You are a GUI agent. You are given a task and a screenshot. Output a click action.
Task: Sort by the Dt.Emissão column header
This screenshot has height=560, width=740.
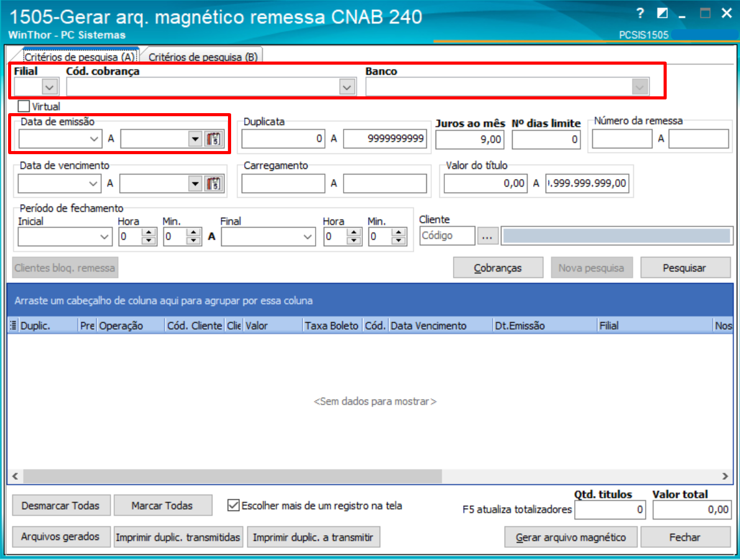coord(544,325)
